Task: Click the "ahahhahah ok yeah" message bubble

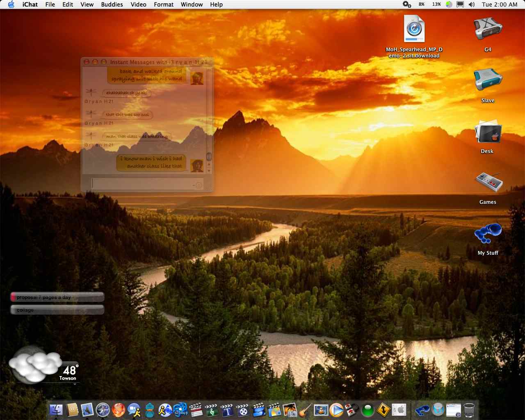Action: pos(126,93)
